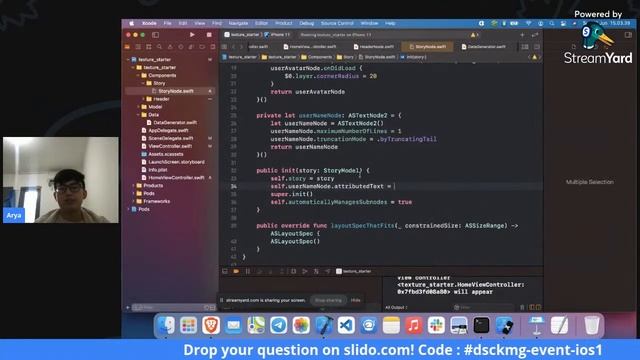Open the Debug navigator icon

pos(191,47)
